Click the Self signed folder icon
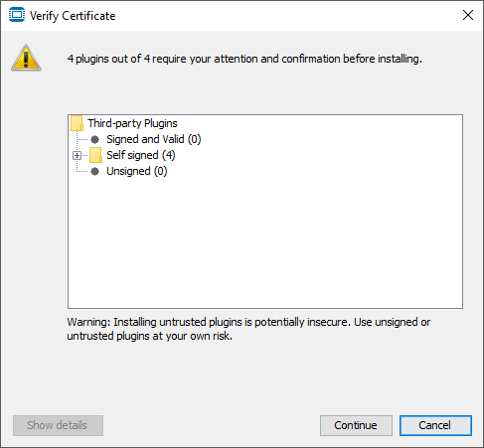Image resolution: width=484 pixels, height=448 pixels. (x=95, y=155)
